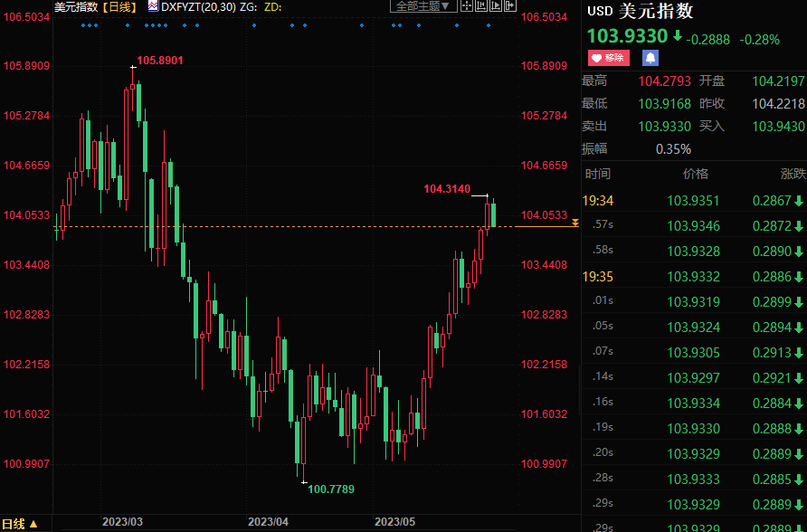Select the 涨跌 column header
Image resolution: width=807 pixels, height=532 pixels.
pyautogui.click(x=792, y=174)
